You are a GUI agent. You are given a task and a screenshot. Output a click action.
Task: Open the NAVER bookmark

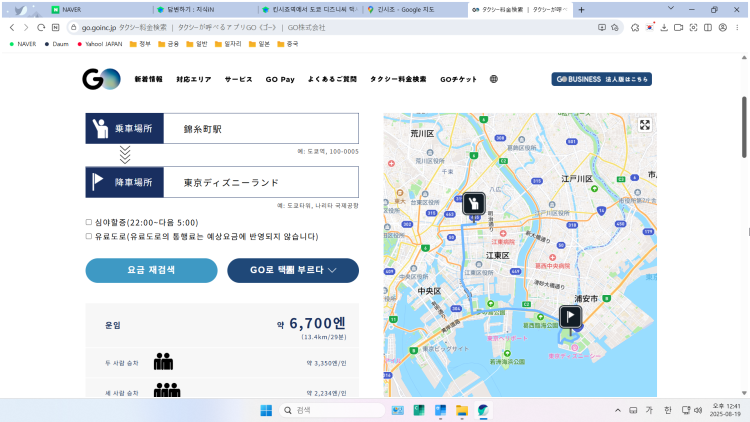pyautogui.click(x=22, y=44)
